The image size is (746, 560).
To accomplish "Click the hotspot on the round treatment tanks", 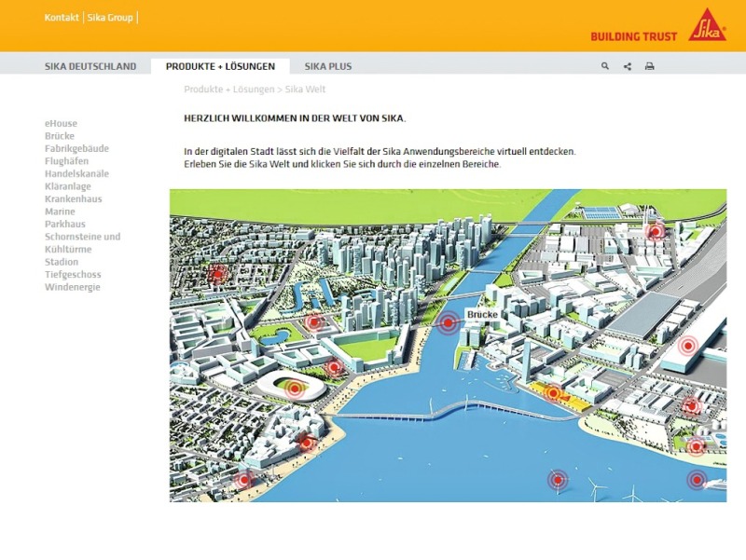I will click(696, 446).
